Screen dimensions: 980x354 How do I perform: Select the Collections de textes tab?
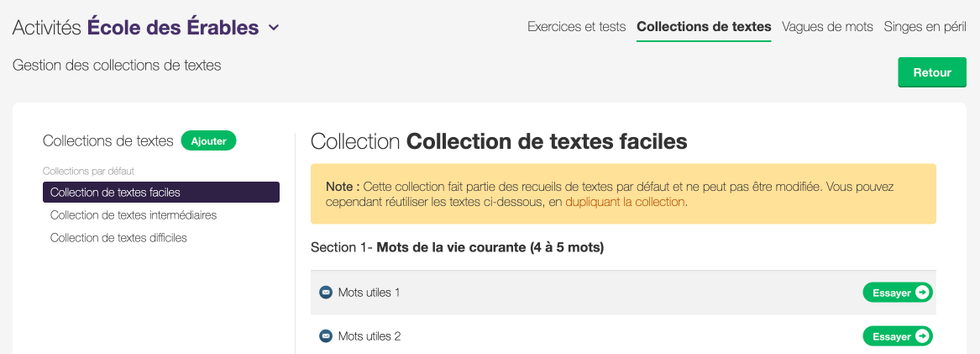tap(704, 27)
